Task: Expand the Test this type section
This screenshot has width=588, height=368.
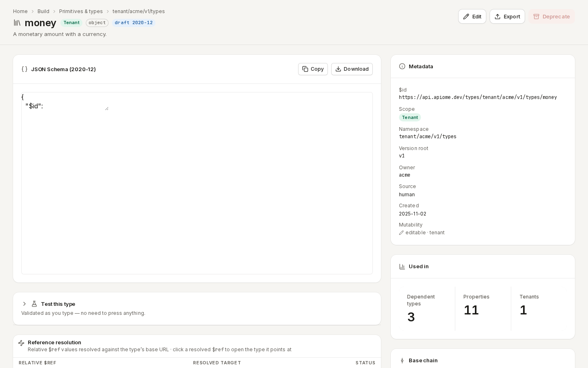Action: pos(24,304)
